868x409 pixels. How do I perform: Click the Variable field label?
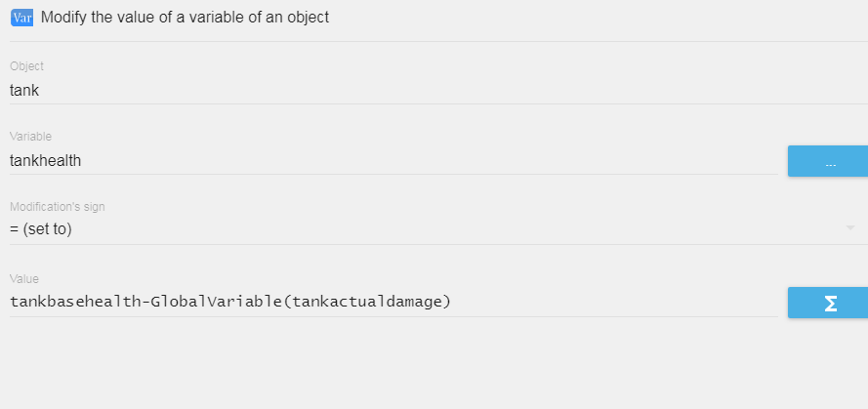(30, 137)
